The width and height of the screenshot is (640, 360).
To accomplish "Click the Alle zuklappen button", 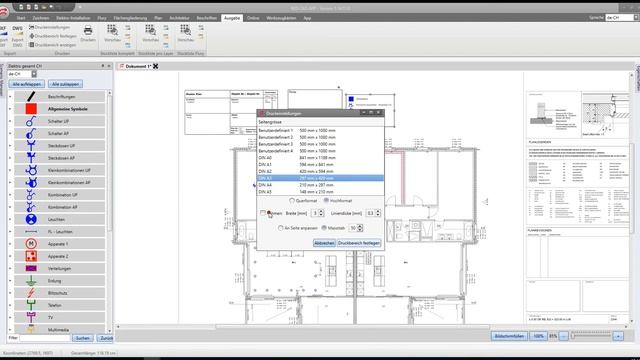I will coord(65,84).
